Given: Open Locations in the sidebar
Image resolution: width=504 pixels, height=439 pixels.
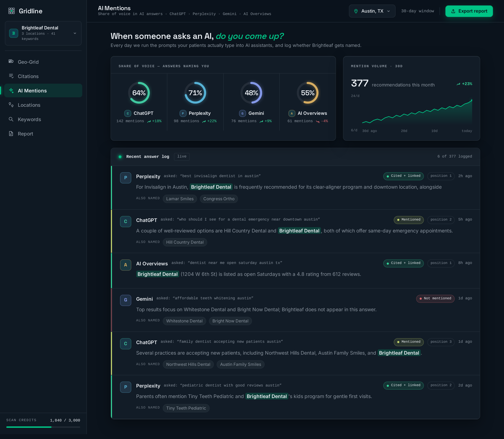Looking at the screenshot, I should click(x=43, y=105).
